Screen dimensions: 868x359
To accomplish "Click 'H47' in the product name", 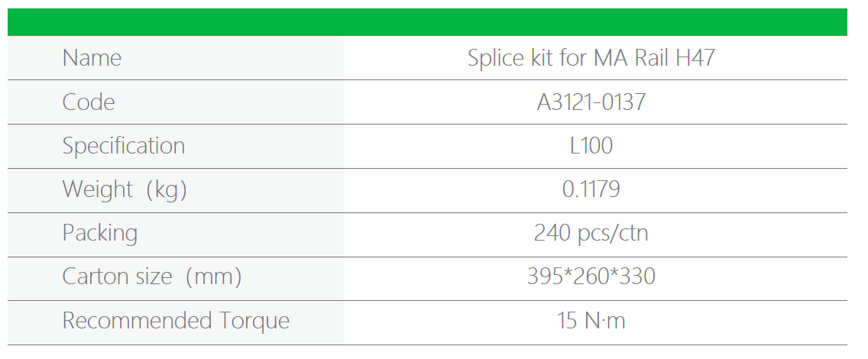I will (x=695, y=58).
